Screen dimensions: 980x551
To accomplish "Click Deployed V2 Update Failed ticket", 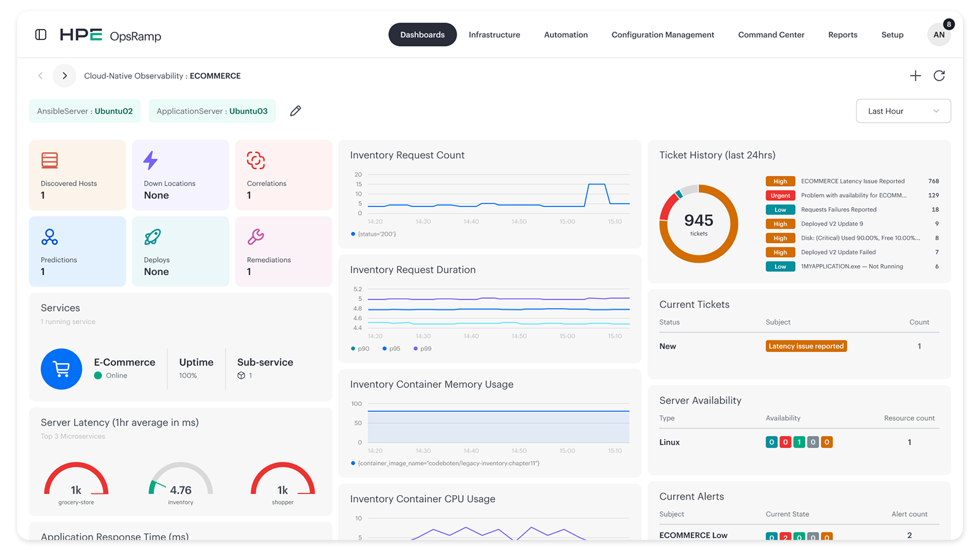I will coord(839,252).
